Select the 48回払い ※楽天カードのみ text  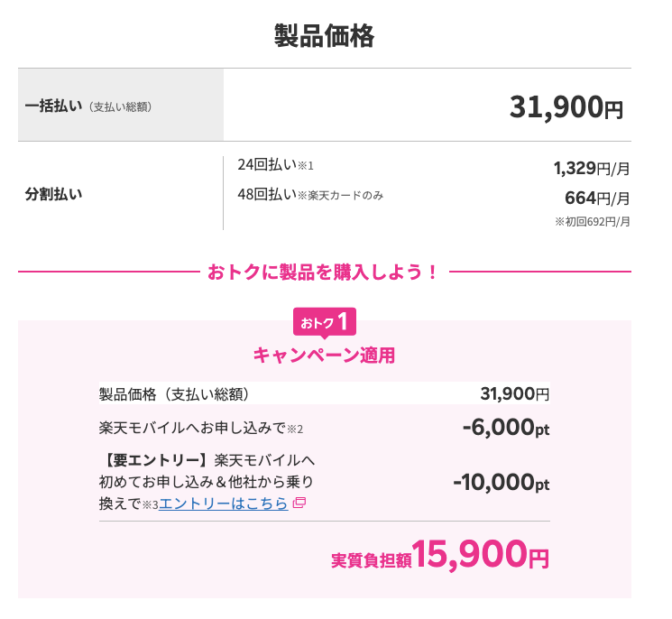[x=310, y=195]
